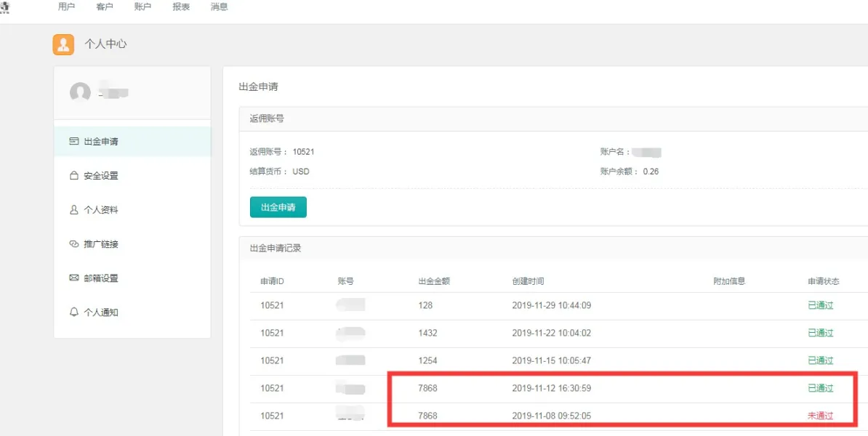Open the 报表 menu in top navigation
Viewport: 868px width, 436px height.
(181, 7)
